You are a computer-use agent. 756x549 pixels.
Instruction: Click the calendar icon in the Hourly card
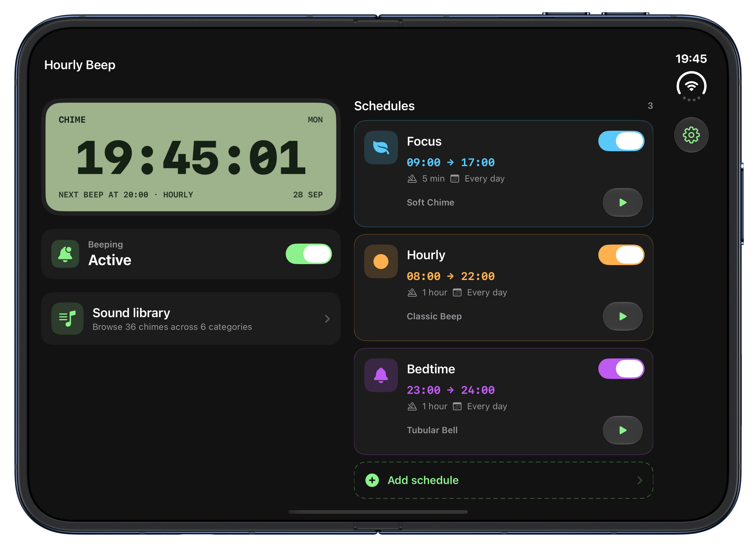tap(457, 293)
